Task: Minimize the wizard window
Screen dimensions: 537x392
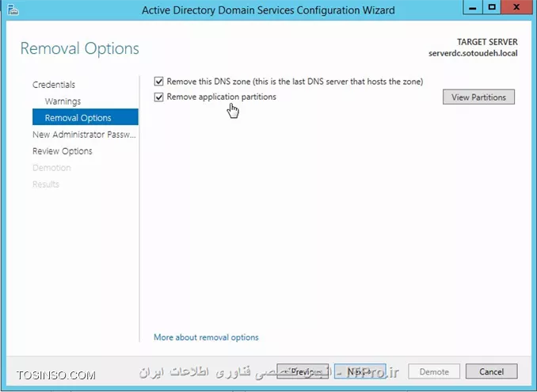Action: (x=473, y=7)
